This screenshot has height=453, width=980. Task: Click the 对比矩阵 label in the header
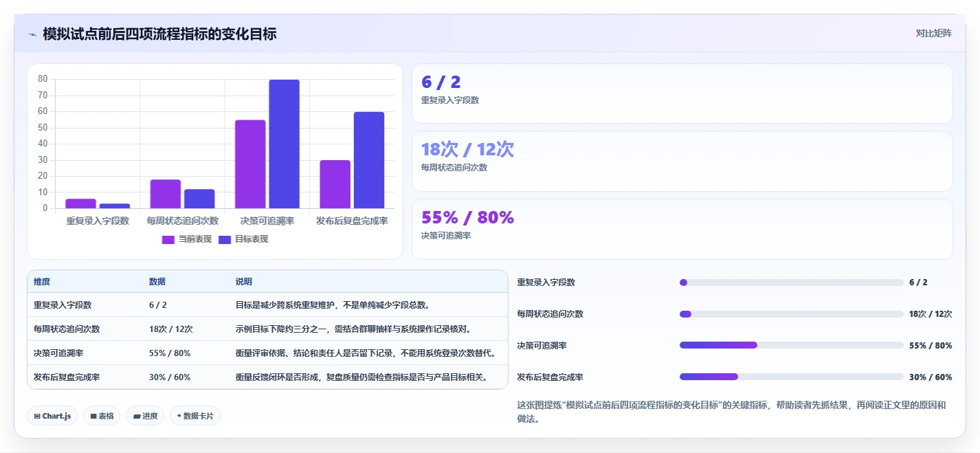tap(933, 33)
